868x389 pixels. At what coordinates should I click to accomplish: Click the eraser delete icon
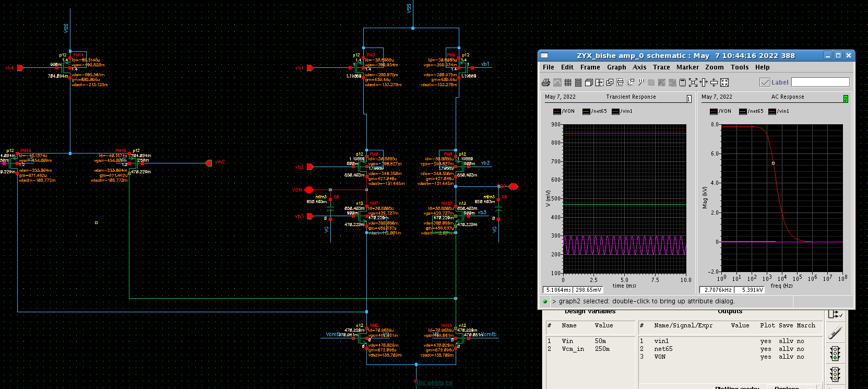(835, 333)
